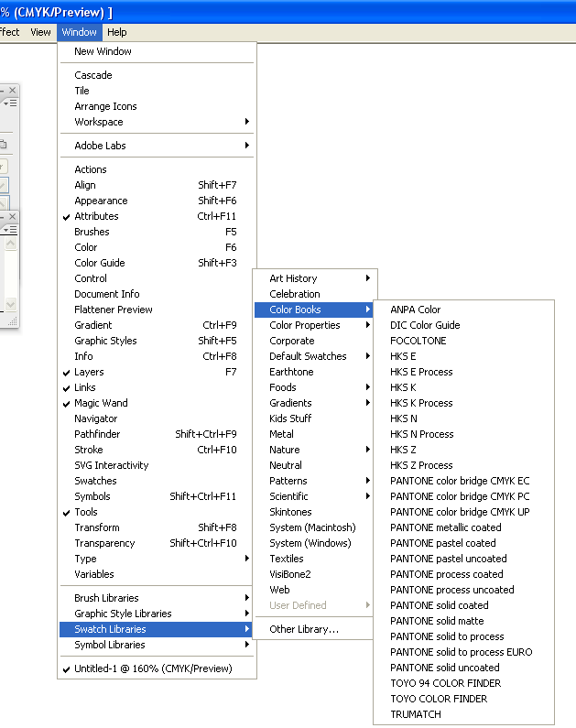
Task: Select FOCOLTONE color book
Action: coord(463,341)
